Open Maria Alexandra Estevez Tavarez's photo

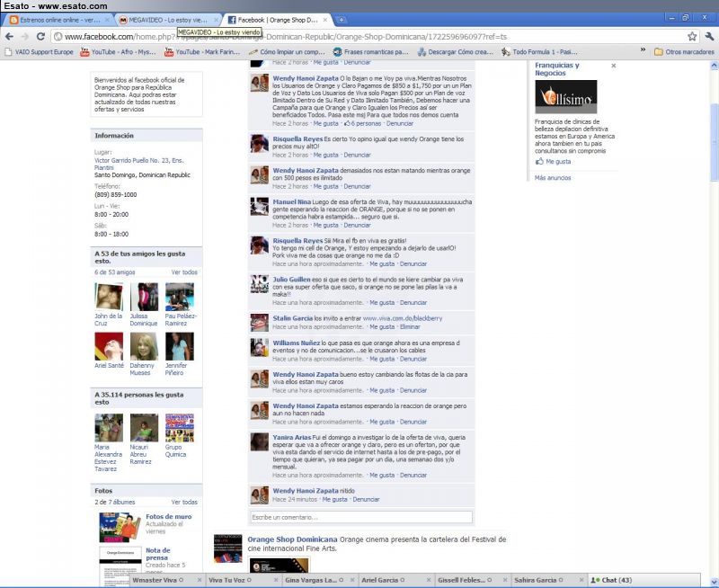click(x=109, y=428)
